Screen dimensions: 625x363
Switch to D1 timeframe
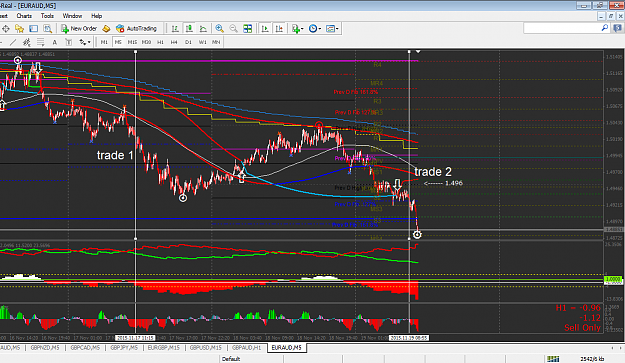(x=188, y=42)
